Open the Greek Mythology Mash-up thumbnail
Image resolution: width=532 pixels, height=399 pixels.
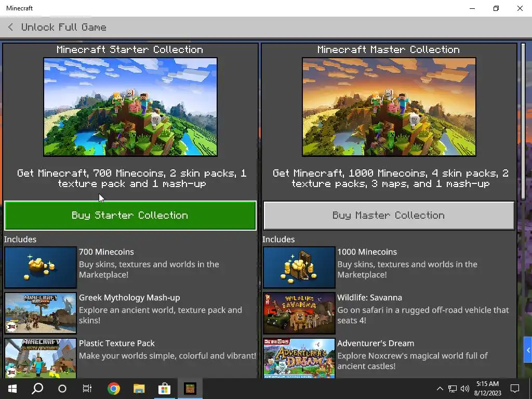click(41, 313)
